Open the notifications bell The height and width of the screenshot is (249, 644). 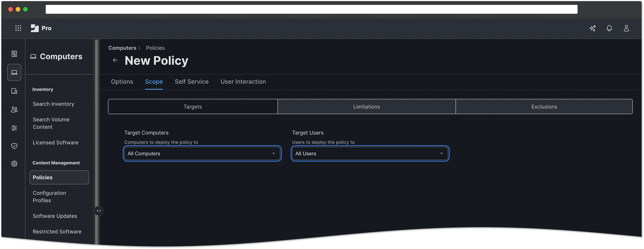coord(609,28)
